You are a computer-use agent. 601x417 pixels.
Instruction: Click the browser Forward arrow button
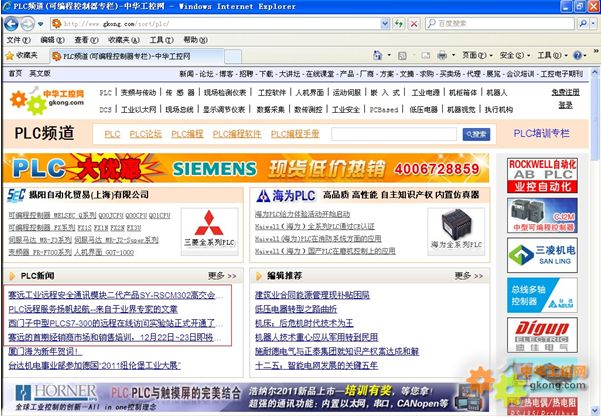tap(28, 24)
